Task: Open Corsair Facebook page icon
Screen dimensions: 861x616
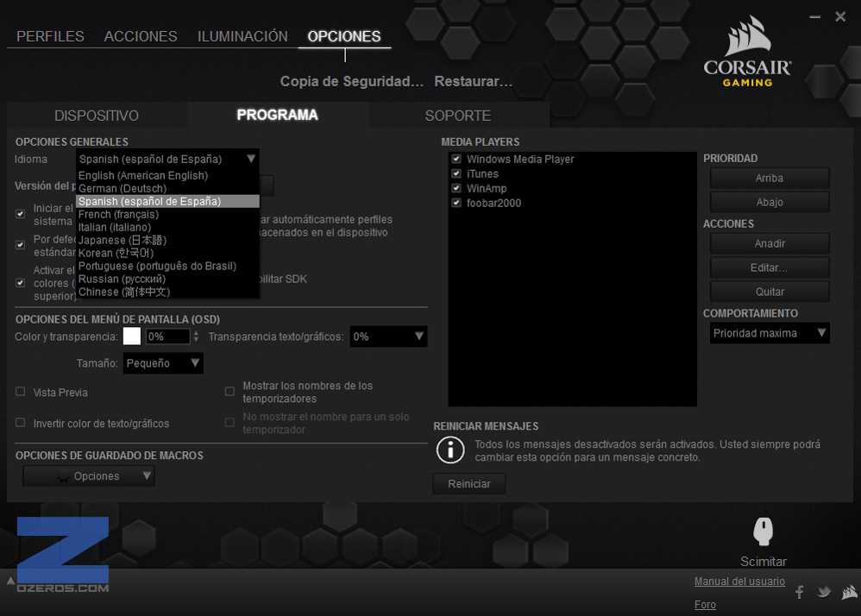Action: [x=800, y=593]
